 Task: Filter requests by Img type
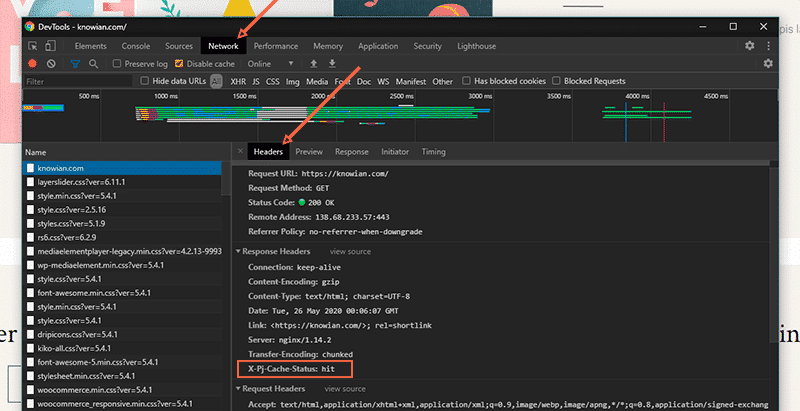click(292, 81)
